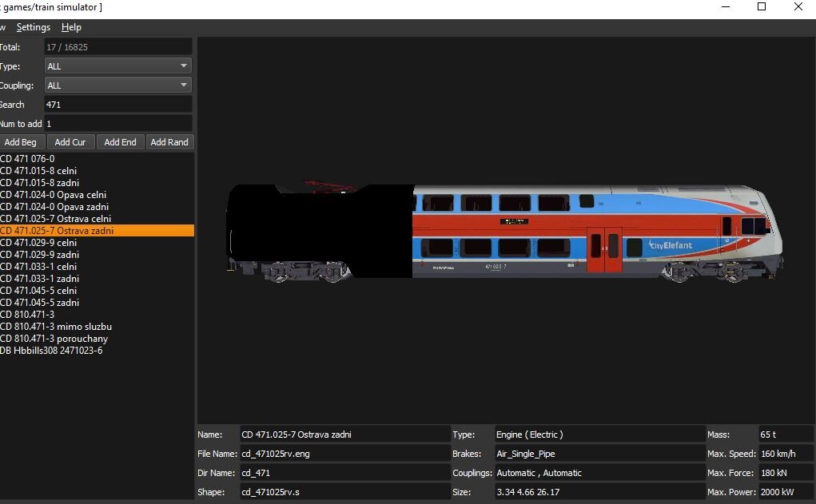This screenshot has width=816, height=504.
Task: Click the Max. Force field 180 kN
Action: 786,473
